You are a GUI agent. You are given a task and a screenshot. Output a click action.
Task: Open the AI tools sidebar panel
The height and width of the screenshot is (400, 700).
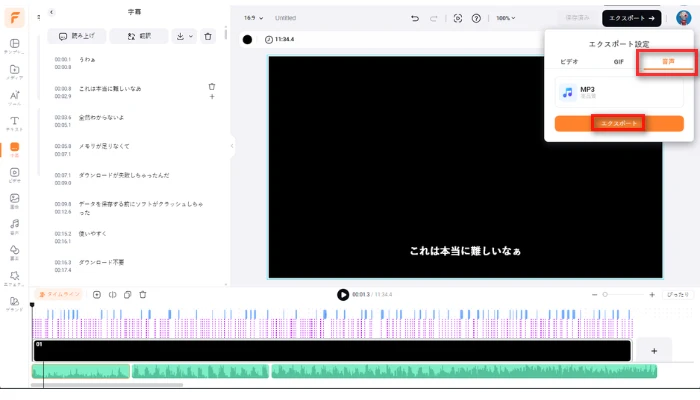[14, 98]
